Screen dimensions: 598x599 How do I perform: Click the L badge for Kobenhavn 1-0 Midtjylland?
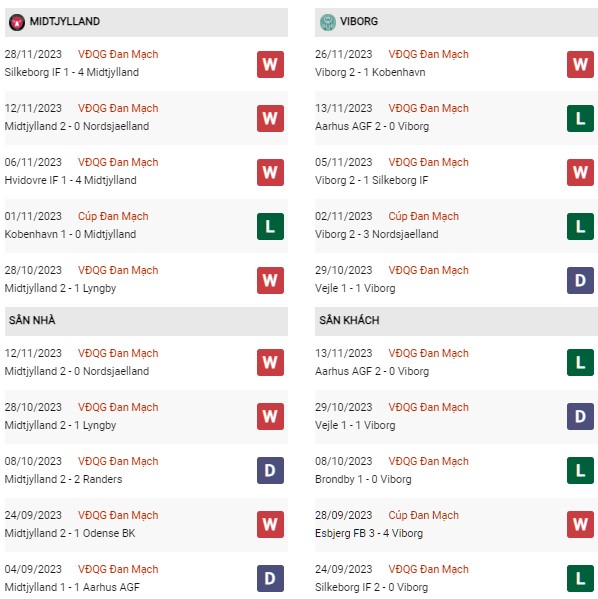[270, 226]
